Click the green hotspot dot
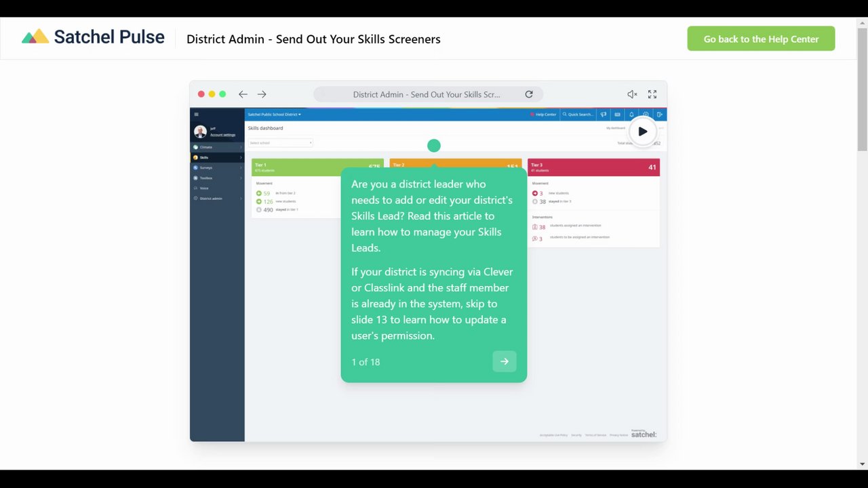The image size is (868, 488). 434,146
